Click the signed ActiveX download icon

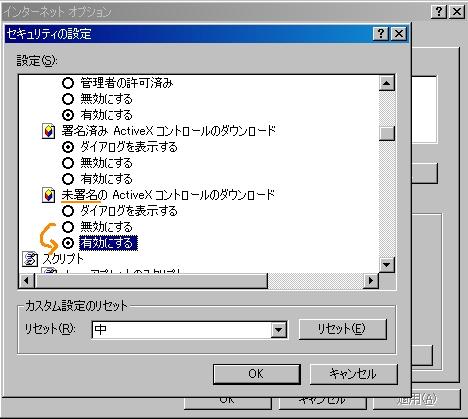point(49,131)
